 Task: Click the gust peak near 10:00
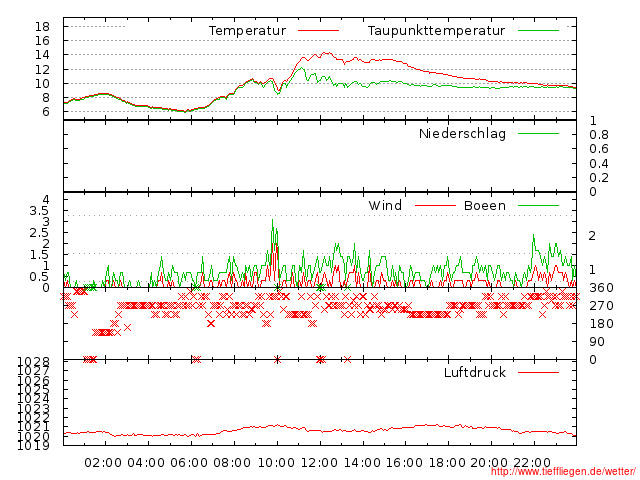tap(273, 220)
